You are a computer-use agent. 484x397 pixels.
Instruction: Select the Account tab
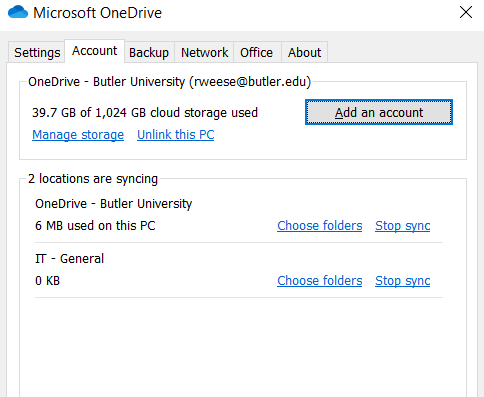(x=95, y=51)
